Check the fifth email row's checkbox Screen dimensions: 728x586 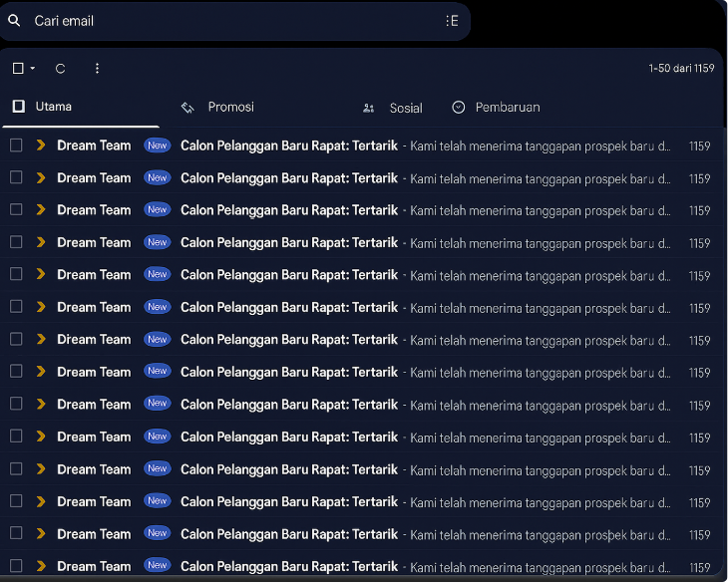pyautogui.click(x=16, y=275)
